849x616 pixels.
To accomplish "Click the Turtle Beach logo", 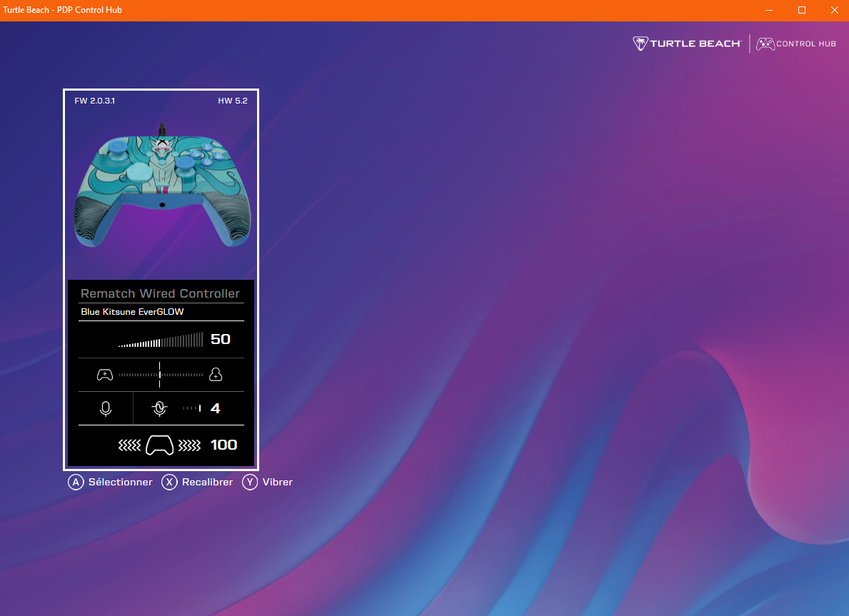I will (687, 44).
